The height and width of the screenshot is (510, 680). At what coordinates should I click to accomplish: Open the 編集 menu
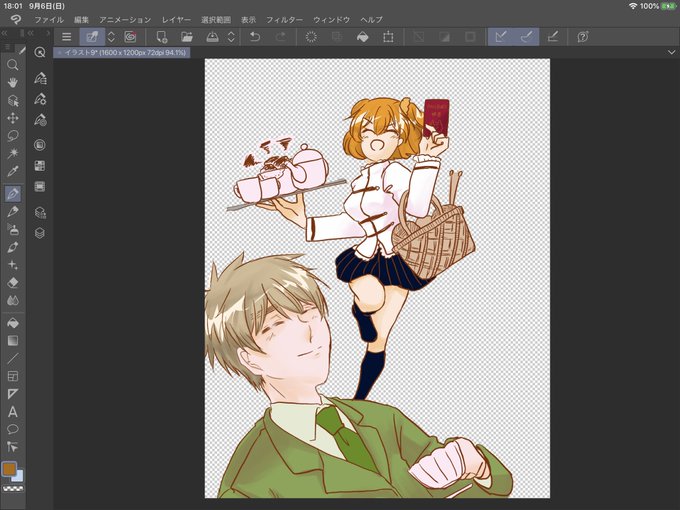click(81, 20)
